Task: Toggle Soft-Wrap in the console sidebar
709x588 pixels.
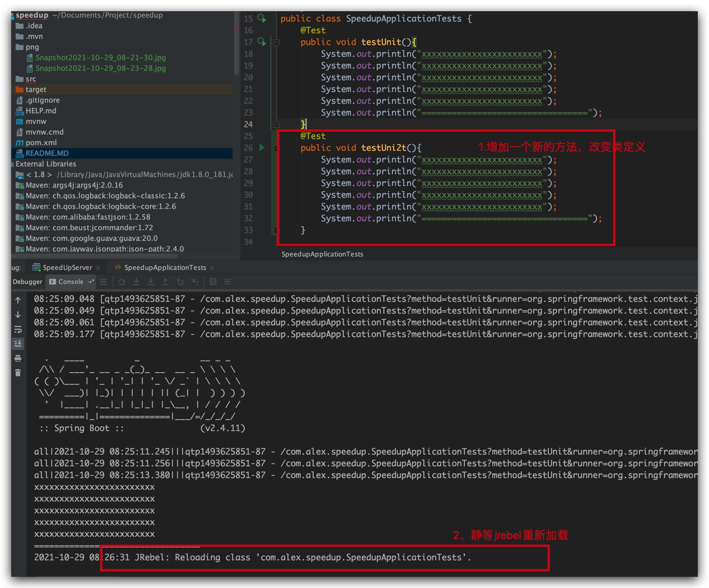Action: (x=18, y=329)
